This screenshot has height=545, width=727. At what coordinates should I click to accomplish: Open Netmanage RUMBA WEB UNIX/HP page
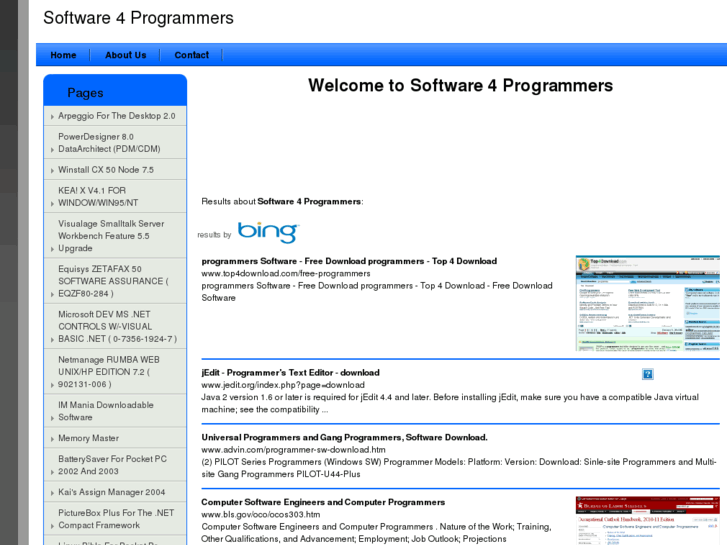pyautogui.click(x=109, y=372)
